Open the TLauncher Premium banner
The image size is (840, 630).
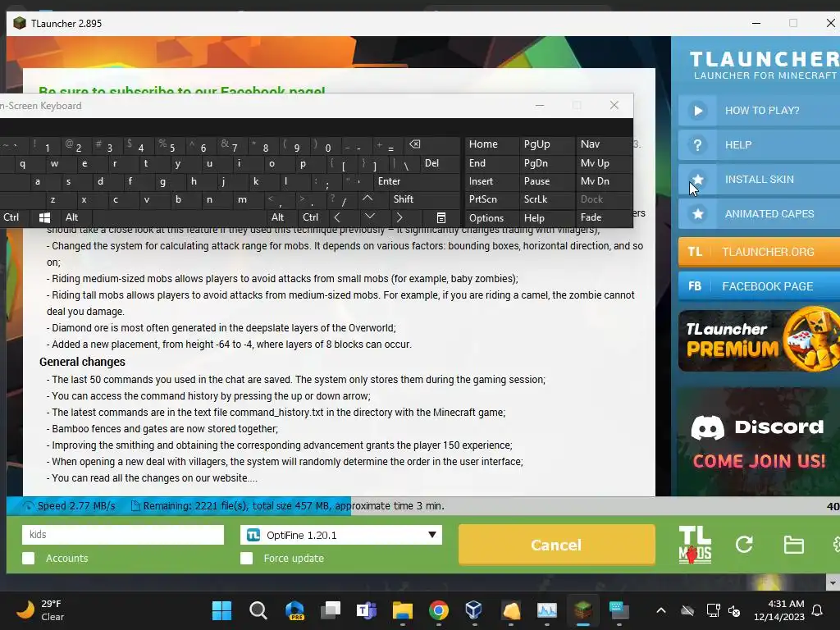(x=759, y=340)
